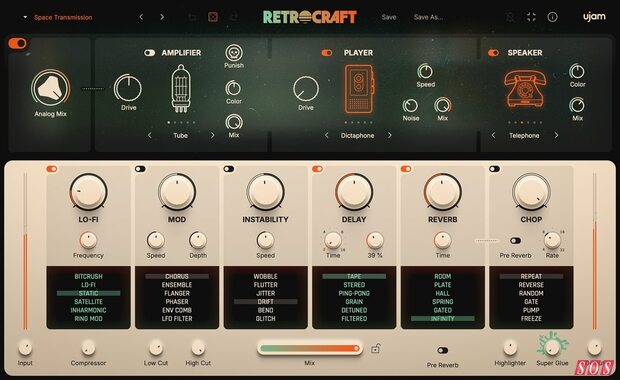Select BITCRUSH in the LO-FI list
Screen dimensions: 620x380
point(88,276)
